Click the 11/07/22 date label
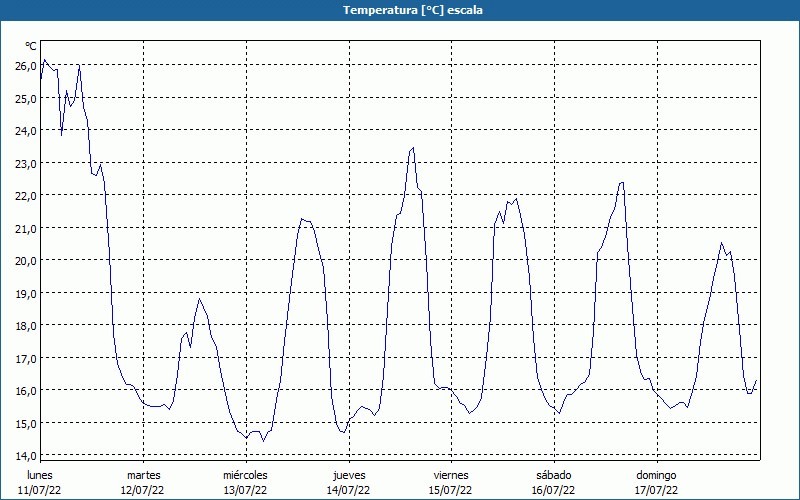800x500 pixels. pyautogui.click(x=40, y=490)
